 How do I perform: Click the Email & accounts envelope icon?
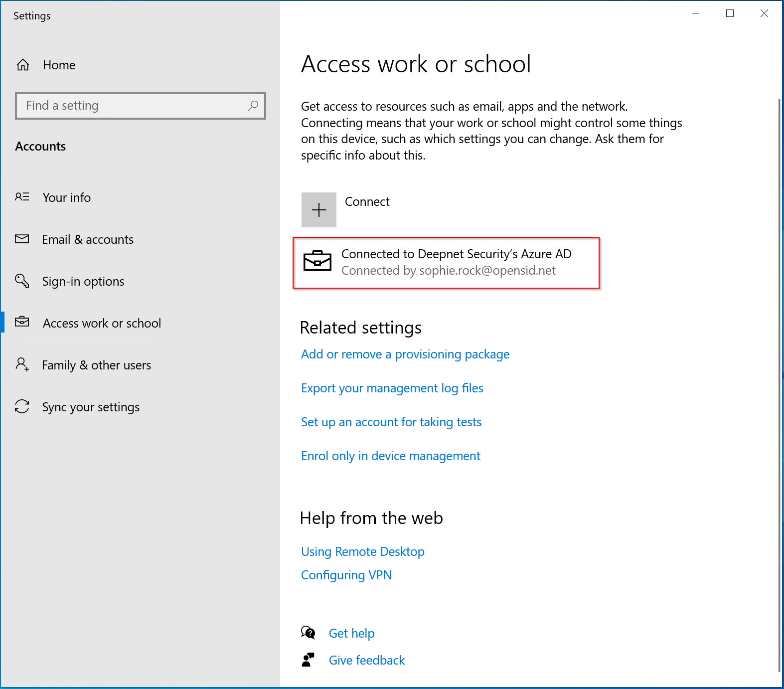click(x=22, y=239)
